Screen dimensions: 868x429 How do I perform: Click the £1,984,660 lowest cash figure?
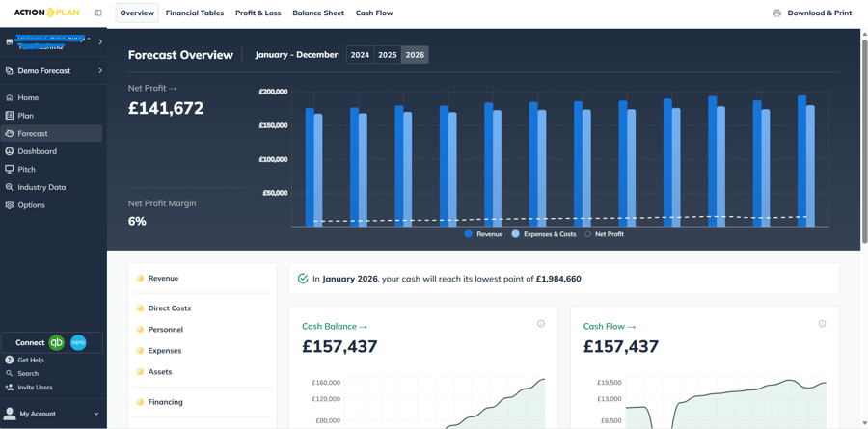click(558, 279)
